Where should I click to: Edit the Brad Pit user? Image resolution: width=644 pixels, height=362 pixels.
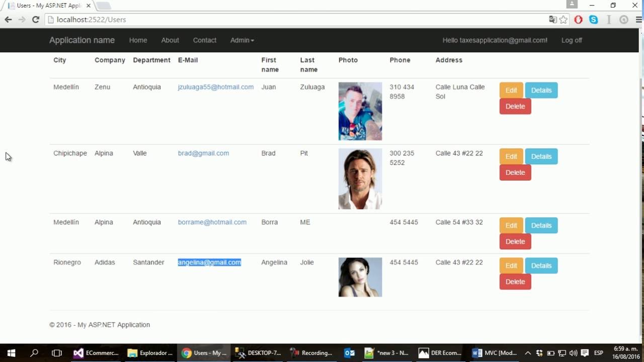pyautogui.click(x=511, y=156)
